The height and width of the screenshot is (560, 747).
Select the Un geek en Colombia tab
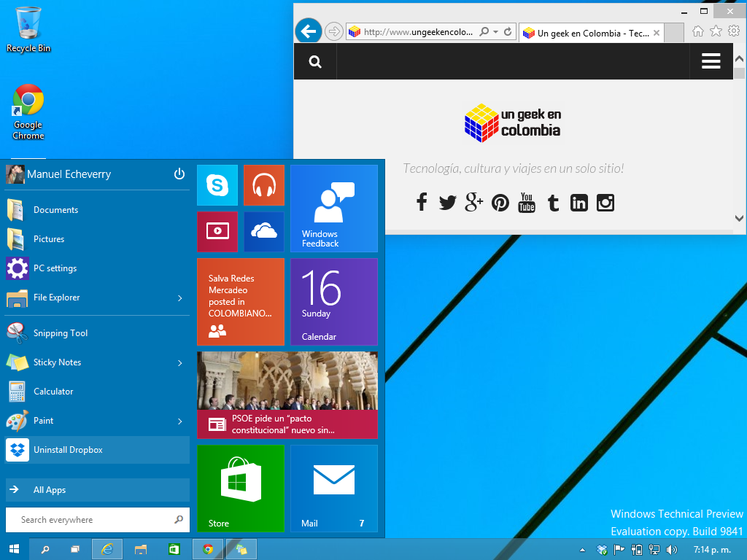pyautogui.click(x=591, y=33)
